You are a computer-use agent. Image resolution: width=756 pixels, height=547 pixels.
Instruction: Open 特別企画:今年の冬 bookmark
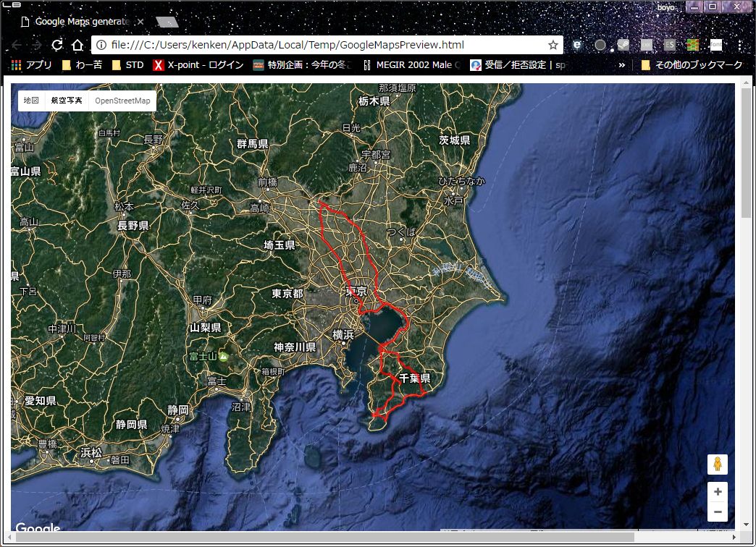coord(303,64)
